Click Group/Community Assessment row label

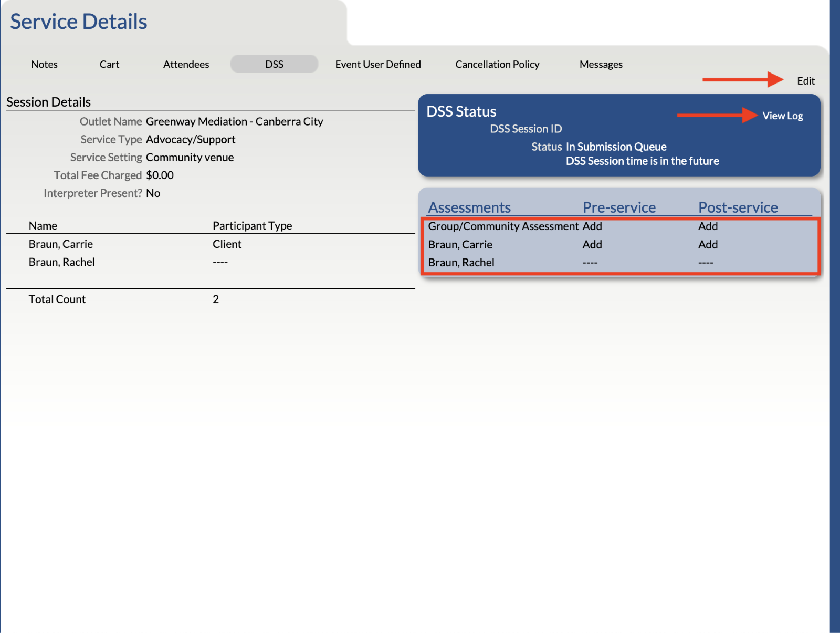tap(503, 226)
